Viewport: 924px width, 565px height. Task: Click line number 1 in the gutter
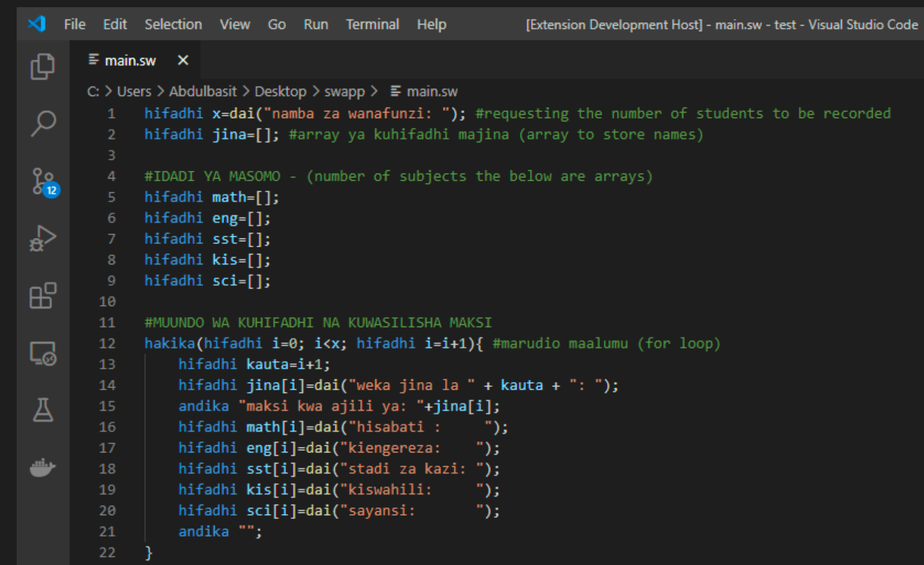click(x=112, y=114)
